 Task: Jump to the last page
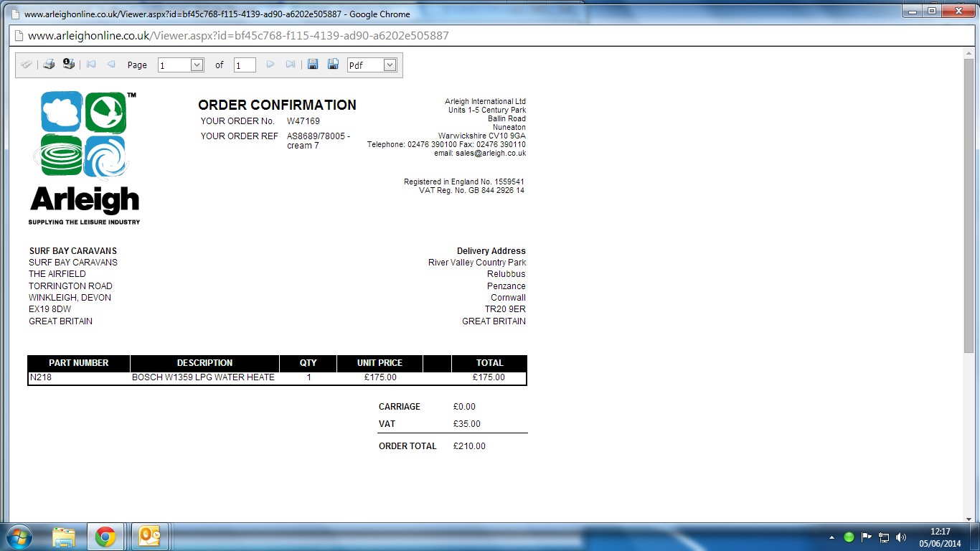[x=291, y=65]
